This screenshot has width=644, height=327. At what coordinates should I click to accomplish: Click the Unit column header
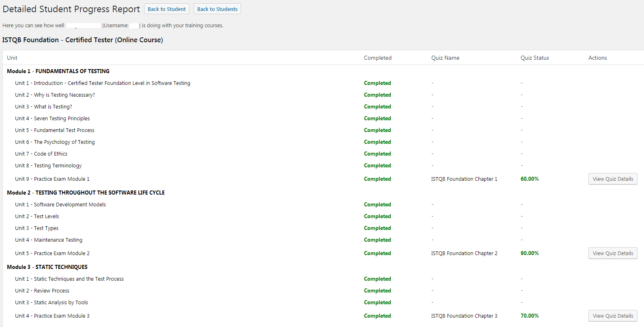coord(12,58)
